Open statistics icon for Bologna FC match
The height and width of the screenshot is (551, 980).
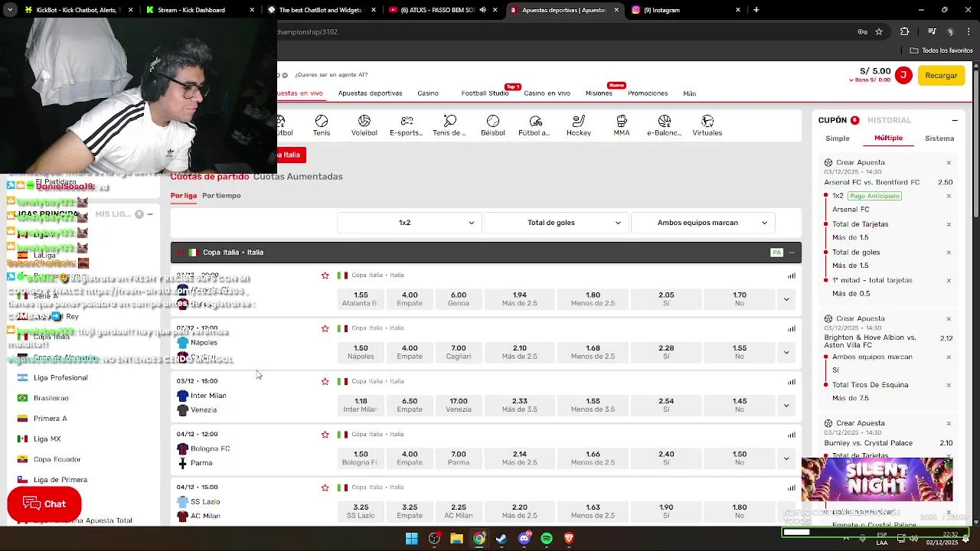792,435
